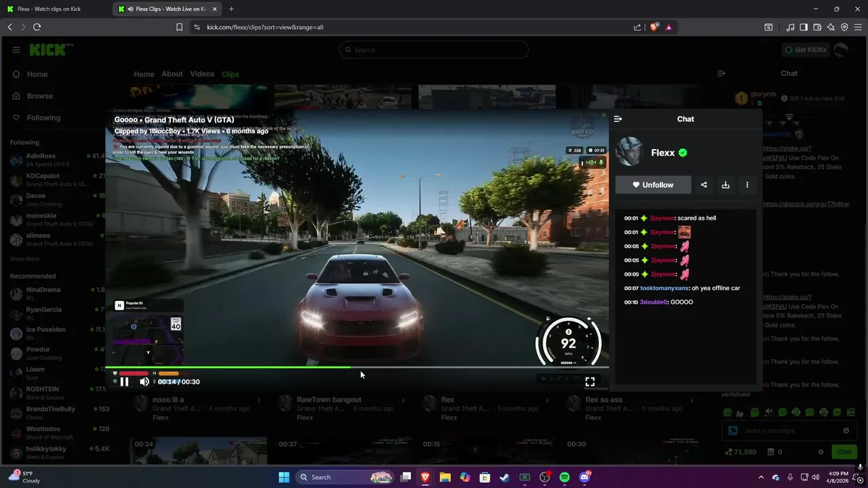Go back in browser
Screen dimensions: 868x488
coord(10,27)
